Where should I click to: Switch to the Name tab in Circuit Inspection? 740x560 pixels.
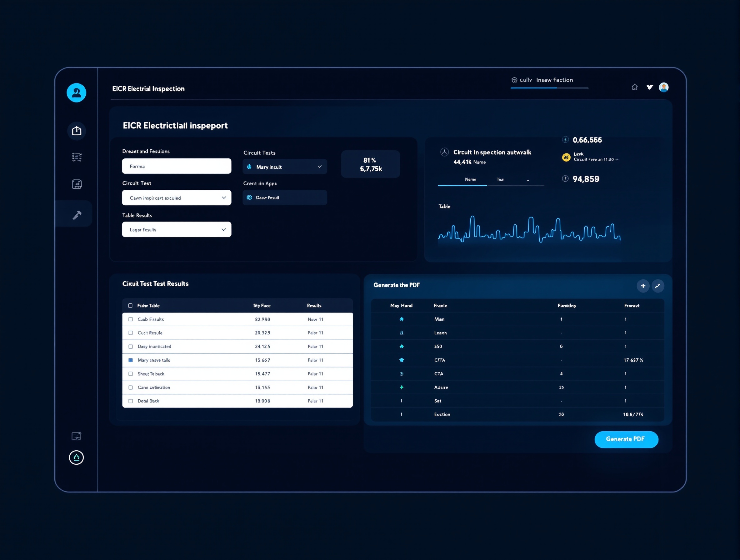point(470,179)
